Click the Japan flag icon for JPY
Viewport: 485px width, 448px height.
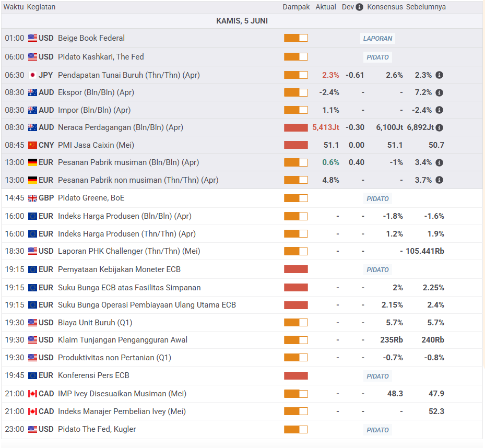(x=32, y=75)
